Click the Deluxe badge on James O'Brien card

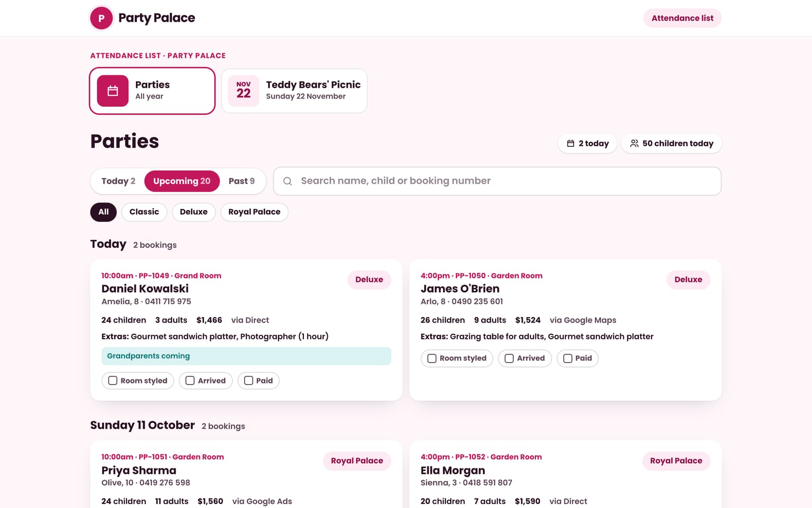(688, 280)
